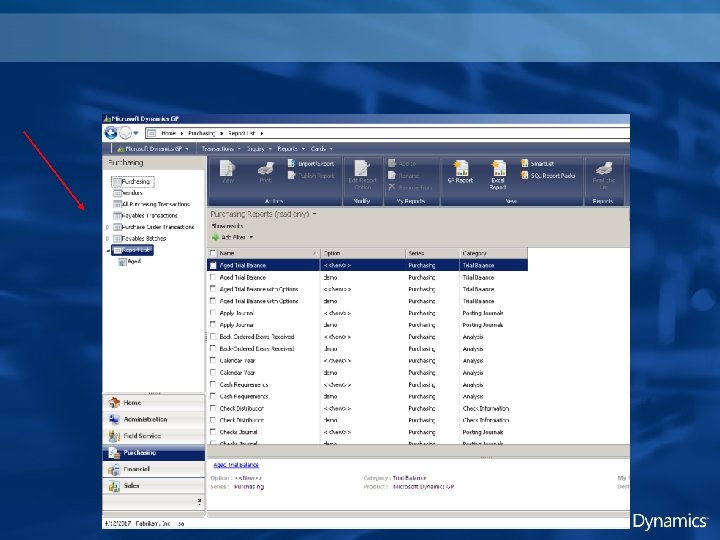Viewport: 720px width, 540px height.
Task: Click Remove from in My Reports group
Action: (x=410, y=187)
